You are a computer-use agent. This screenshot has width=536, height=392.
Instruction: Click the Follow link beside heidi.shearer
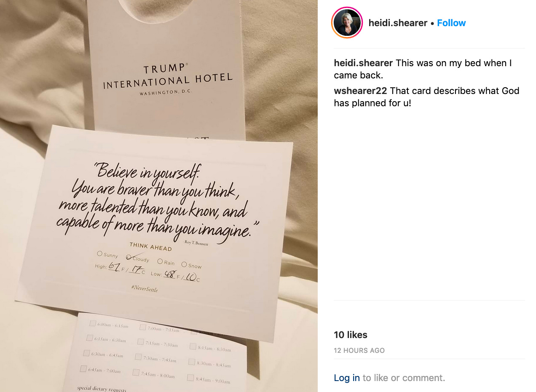click(451, 23)
